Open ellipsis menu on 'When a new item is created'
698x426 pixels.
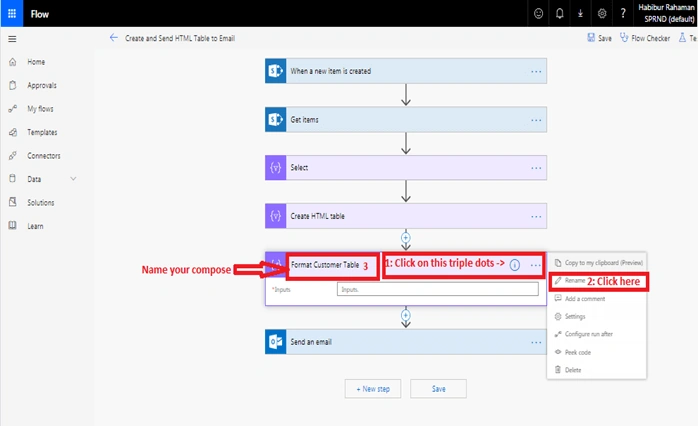536,71
